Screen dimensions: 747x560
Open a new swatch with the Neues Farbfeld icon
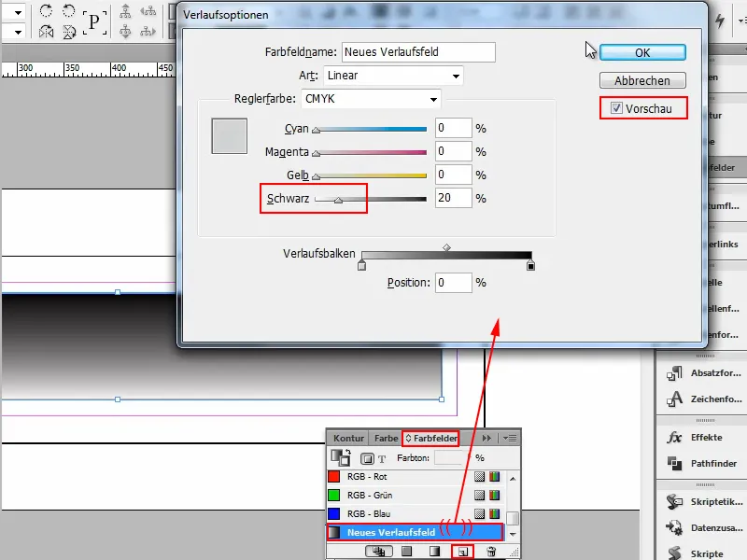461,551
